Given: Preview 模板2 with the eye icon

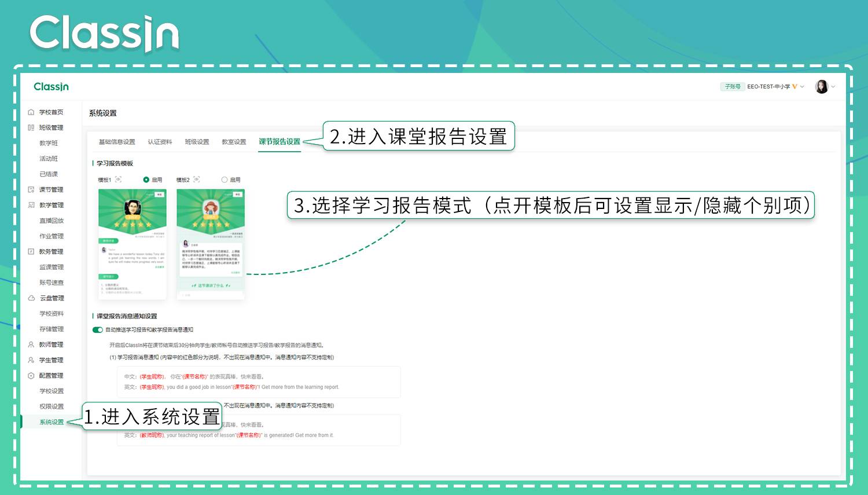Looking at the screenshot, I should pyautogui.click(x=196, y=179).
